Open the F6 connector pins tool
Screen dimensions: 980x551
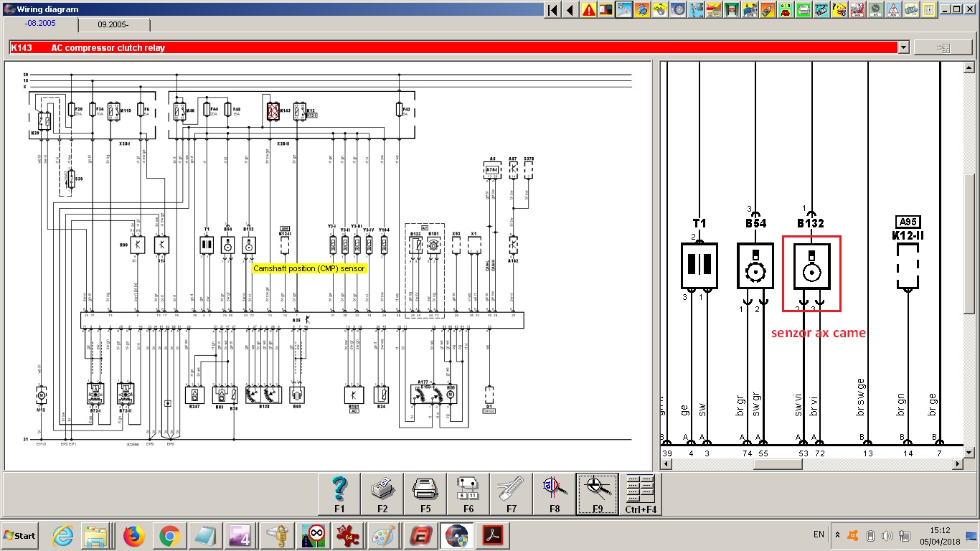point(468,494)
